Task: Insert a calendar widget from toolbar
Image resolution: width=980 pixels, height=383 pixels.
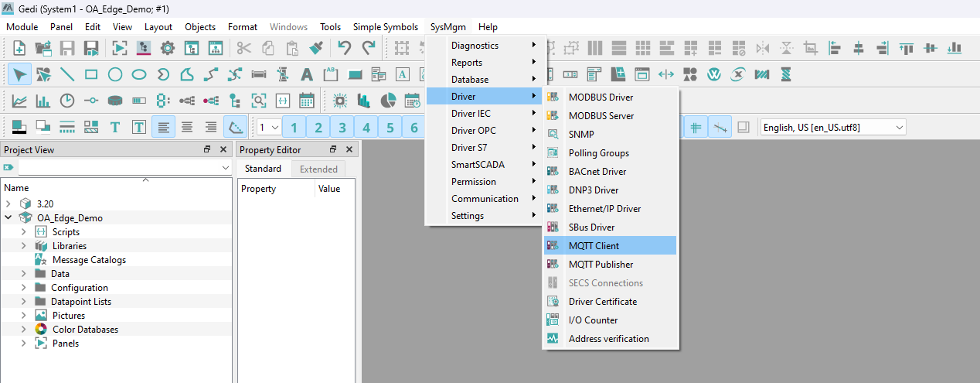Action: [x=306, y=101]
